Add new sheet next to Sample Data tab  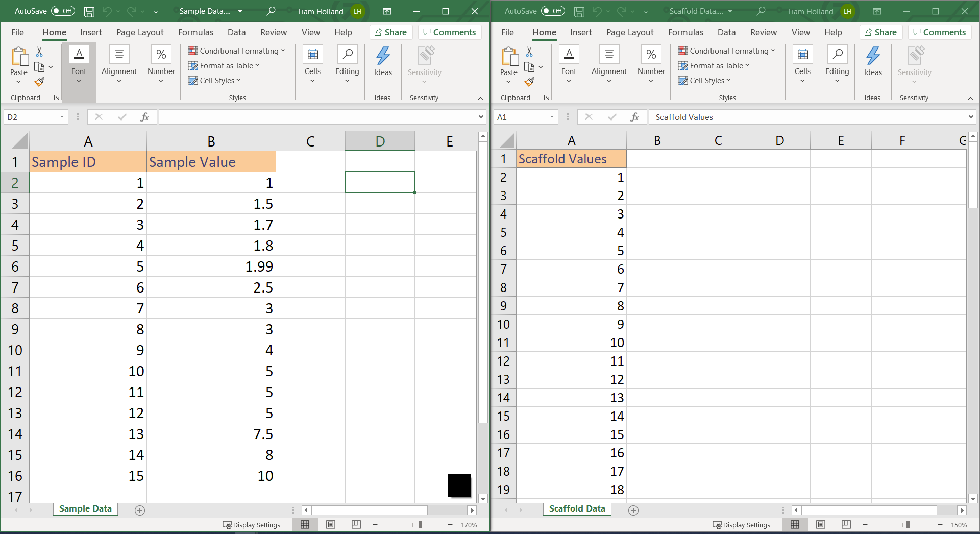140,510
